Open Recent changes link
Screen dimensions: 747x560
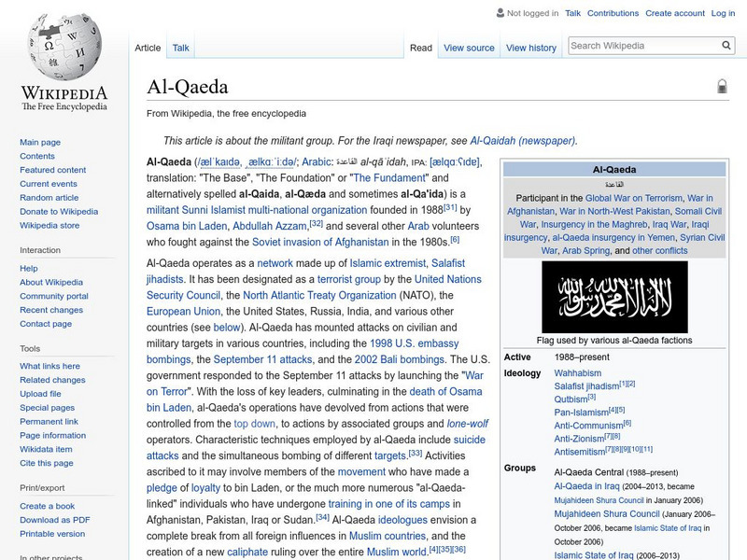point(51,310)
